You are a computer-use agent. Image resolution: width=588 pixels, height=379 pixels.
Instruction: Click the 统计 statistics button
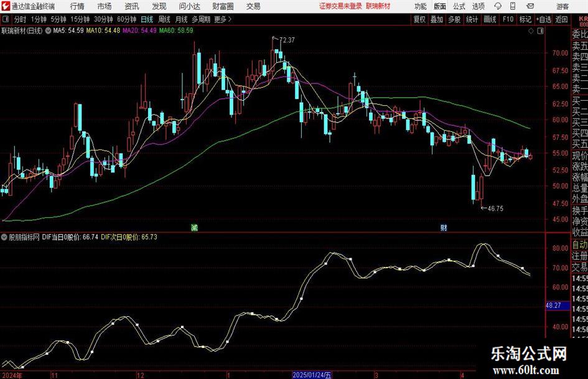click(472, 19)
